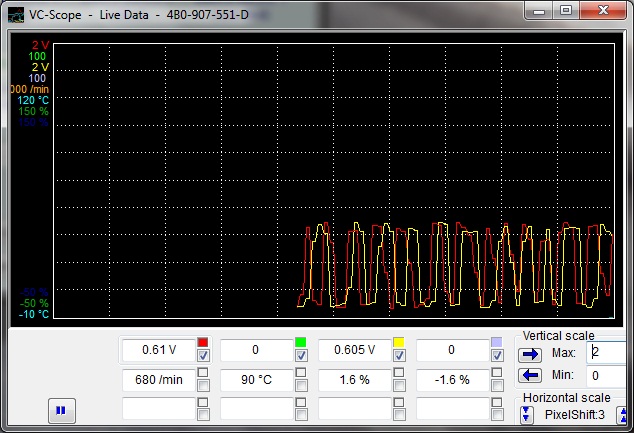
Task: Click the red channel color swatch
Action: 203,343
